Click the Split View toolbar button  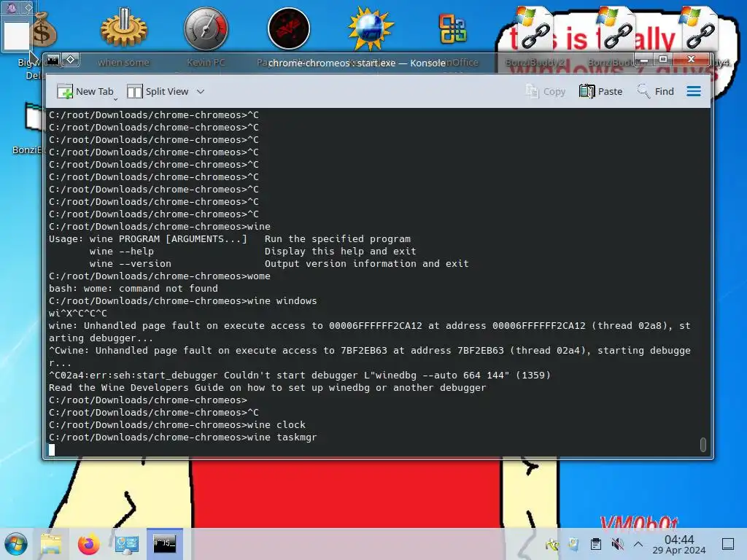coord(158,91)
